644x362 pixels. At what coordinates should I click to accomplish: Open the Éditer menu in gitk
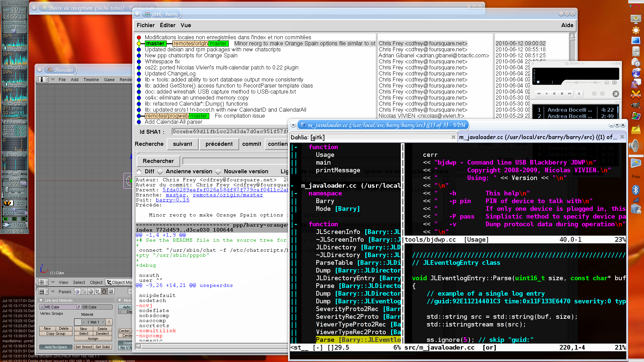click(167, 25)
